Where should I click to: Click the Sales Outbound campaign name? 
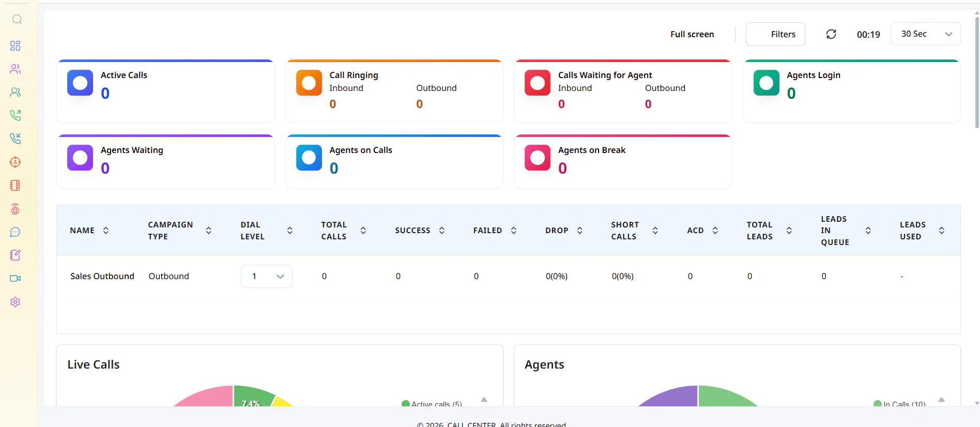102,277
